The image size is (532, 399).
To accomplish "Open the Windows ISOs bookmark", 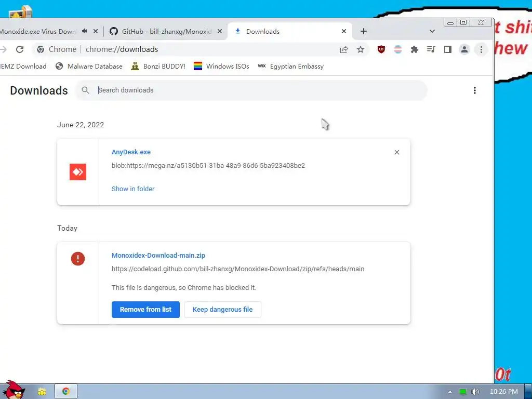I will tap(221, 66).
